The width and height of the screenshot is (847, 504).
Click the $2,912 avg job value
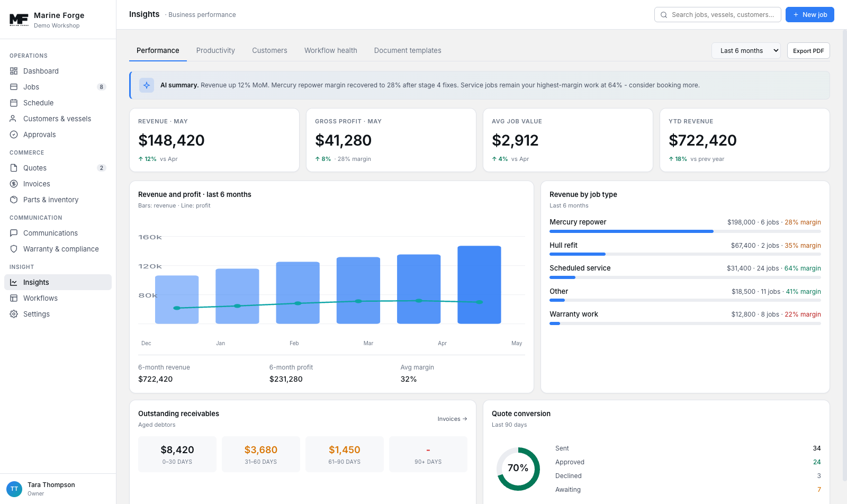coord(515,140)
